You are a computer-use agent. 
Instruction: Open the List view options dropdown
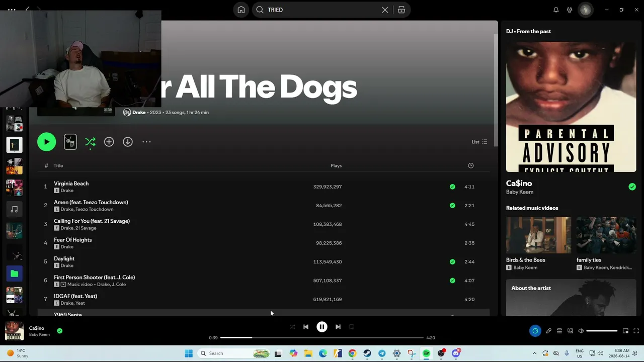(x=479, y=142)
